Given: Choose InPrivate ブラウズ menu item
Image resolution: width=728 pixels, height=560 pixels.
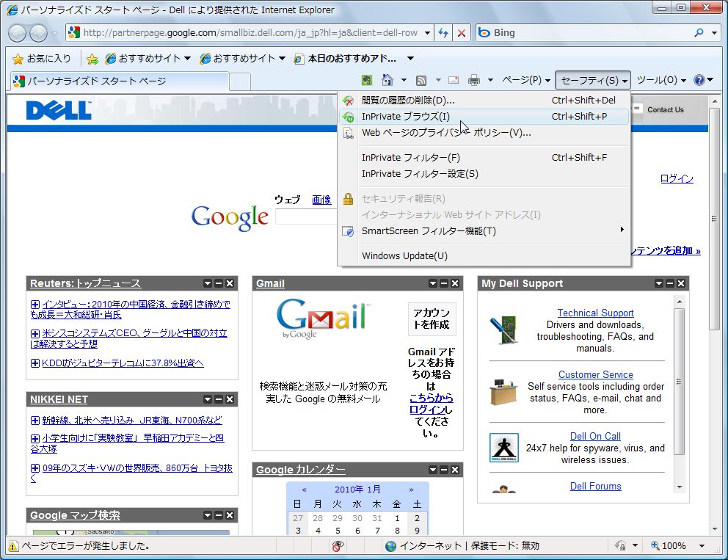Looking at the screenshot, I should point(484,117).
